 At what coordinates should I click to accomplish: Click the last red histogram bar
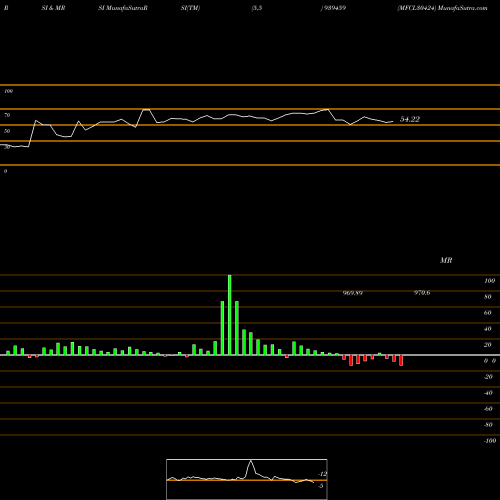(x=401, y=360)
